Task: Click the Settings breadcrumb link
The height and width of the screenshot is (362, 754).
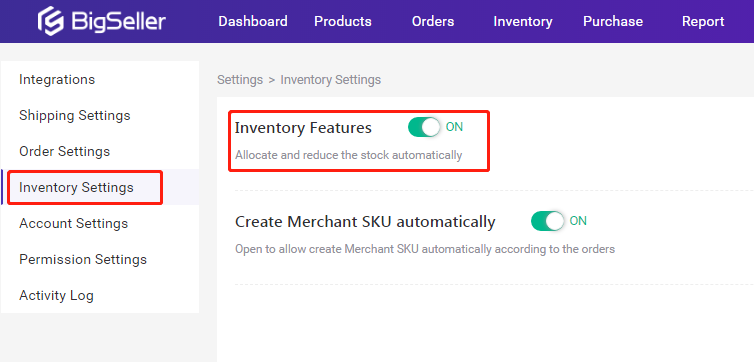Action: (x=240, y=80)
